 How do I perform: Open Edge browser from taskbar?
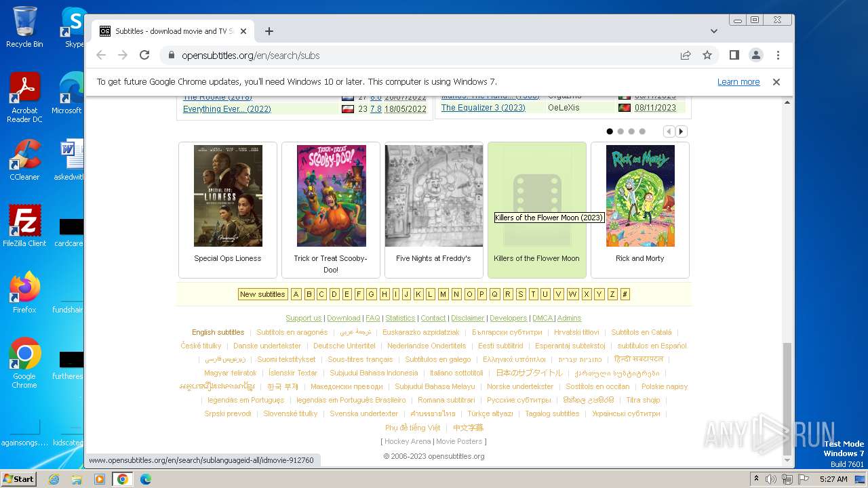146,479
